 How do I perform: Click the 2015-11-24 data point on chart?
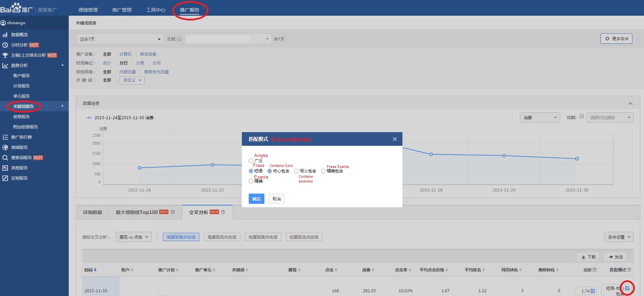coord(139,168)
